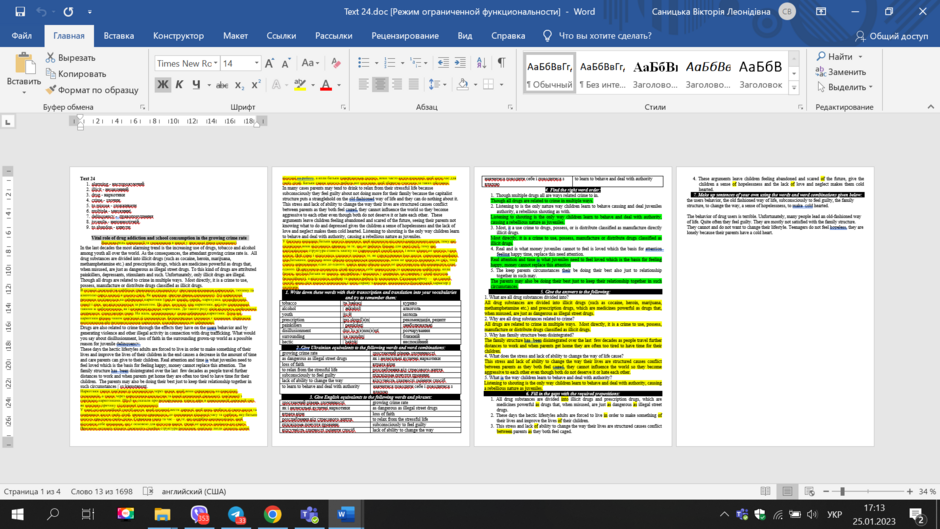Cut the selection with Вырезать
940x529 pixels.
[71, 58]
